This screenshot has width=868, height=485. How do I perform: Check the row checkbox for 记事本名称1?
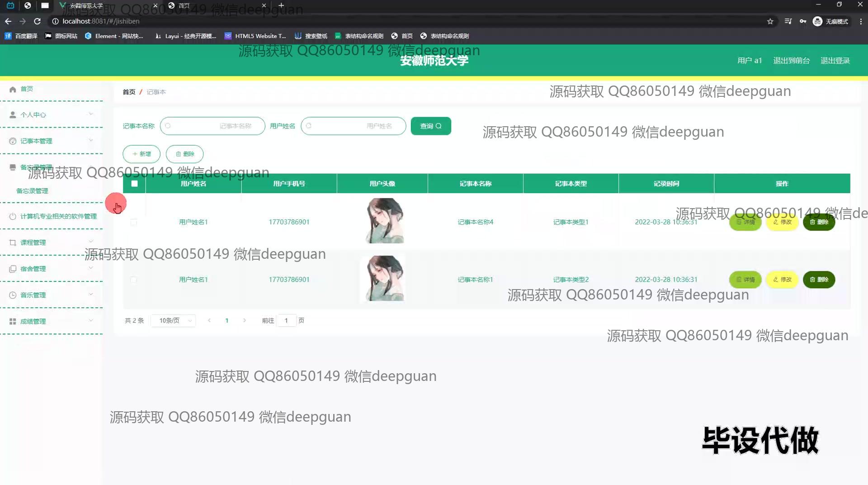pos(134,280)
